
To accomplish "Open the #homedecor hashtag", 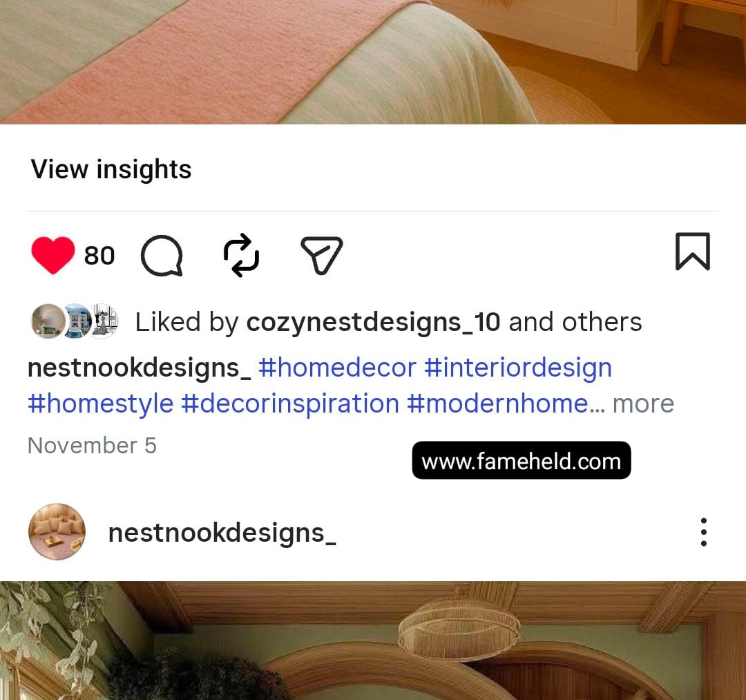I will point(337,368).
